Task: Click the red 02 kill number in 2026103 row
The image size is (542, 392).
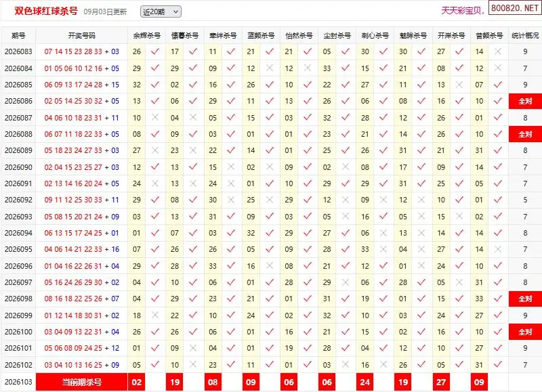Action: [x=137, y=382]
